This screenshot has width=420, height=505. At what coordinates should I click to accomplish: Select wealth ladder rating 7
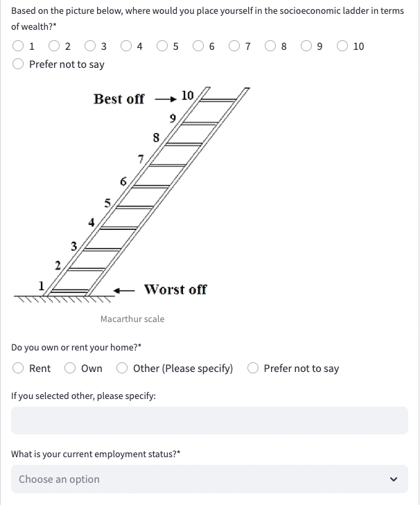[235, 46]
